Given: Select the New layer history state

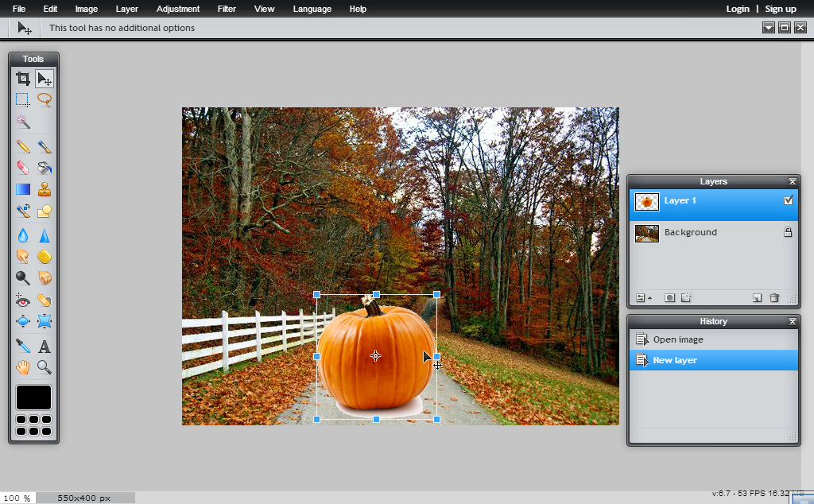Looking at the screenshot, I should [713, 360].
